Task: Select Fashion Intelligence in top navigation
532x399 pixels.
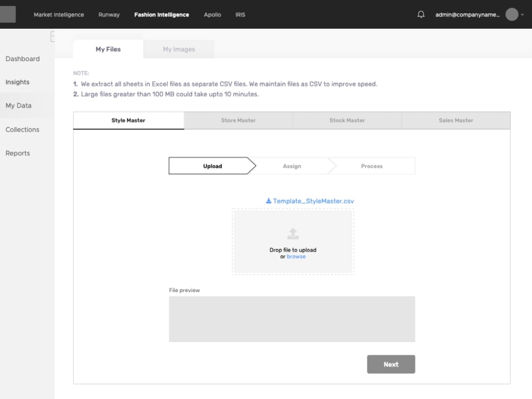Action: pos(162,14)
